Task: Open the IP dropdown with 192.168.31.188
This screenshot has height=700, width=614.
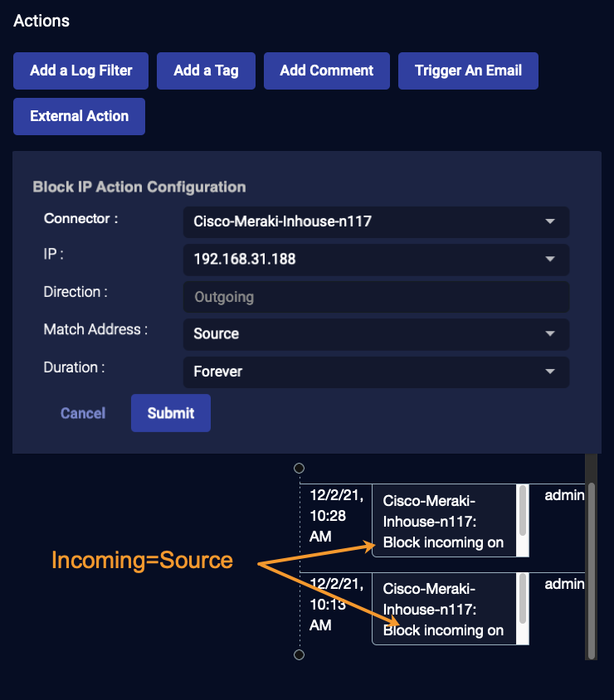Action: tap(376, 260)
